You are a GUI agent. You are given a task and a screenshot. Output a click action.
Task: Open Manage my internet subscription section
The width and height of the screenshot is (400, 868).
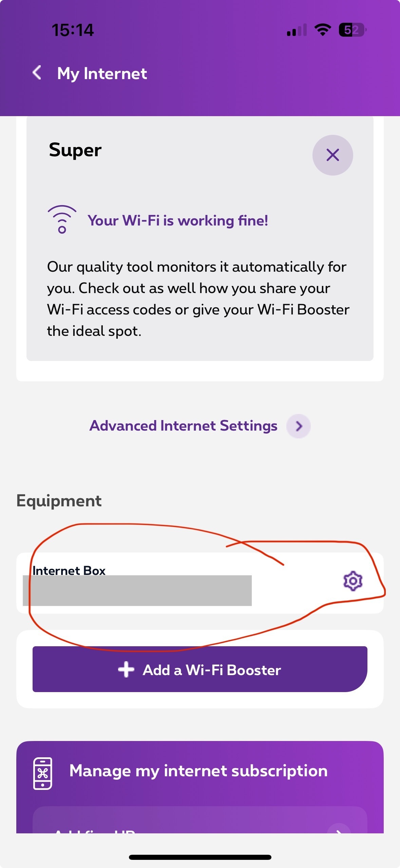[x=198, y=771]
